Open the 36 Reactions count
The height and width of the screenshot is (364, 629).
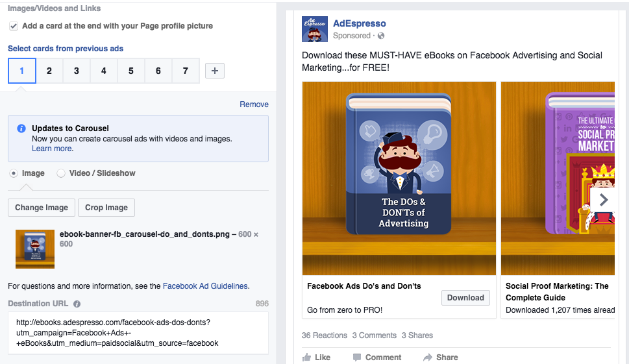[x=324, y=335]
